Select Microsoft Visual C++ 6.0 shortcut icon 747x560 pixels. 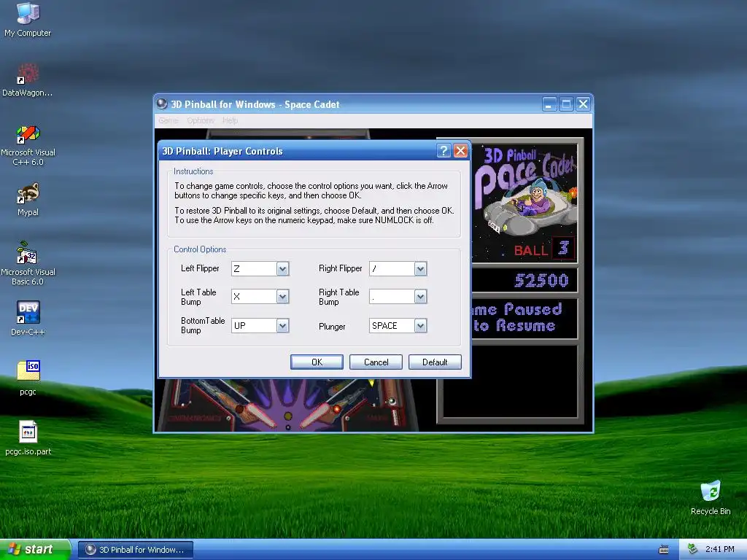28,145
